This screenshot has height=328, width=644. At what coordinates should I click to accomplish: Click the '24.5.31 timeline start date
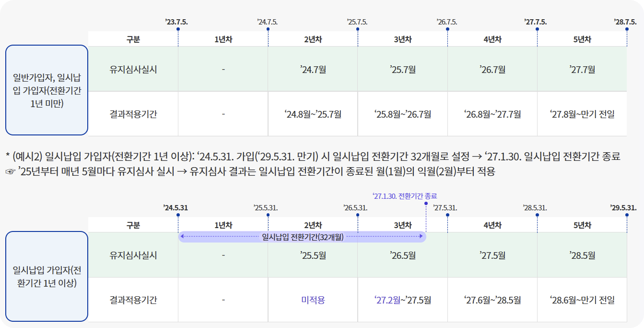[176, 208]
